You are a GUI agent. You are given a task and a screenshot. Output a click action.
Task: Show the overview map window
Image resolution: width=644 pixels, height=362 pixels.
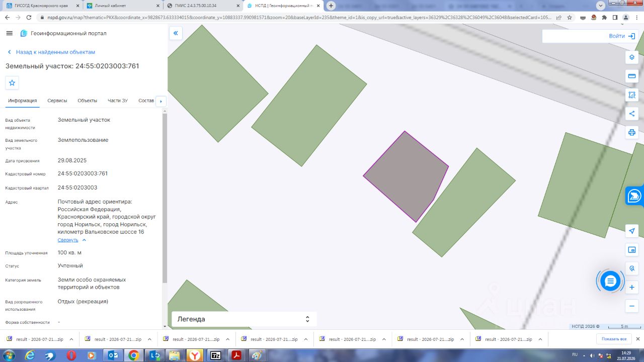[632, 250]
